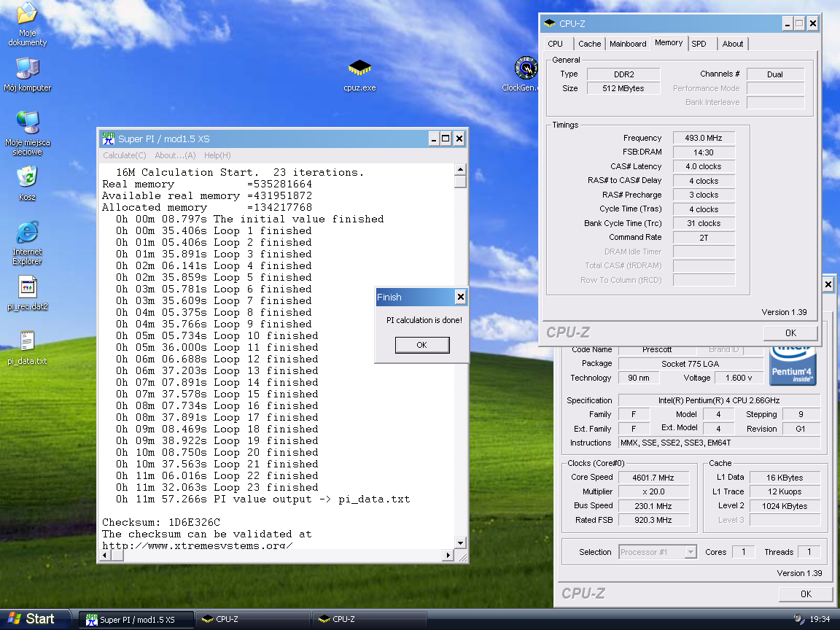Open the ClockGen desktop icon
Screen dimensions: 840x630
click(525, 69)
